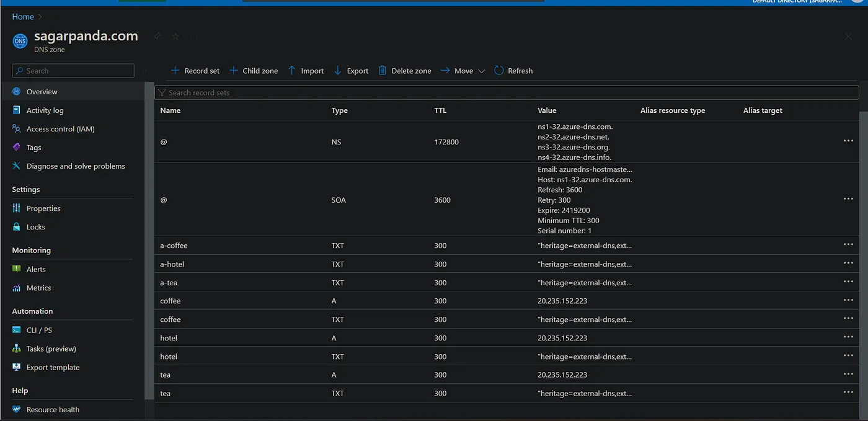Open the more options menu for the NS record
Viewport: 868px width, 421px height.
coord(848,141)
